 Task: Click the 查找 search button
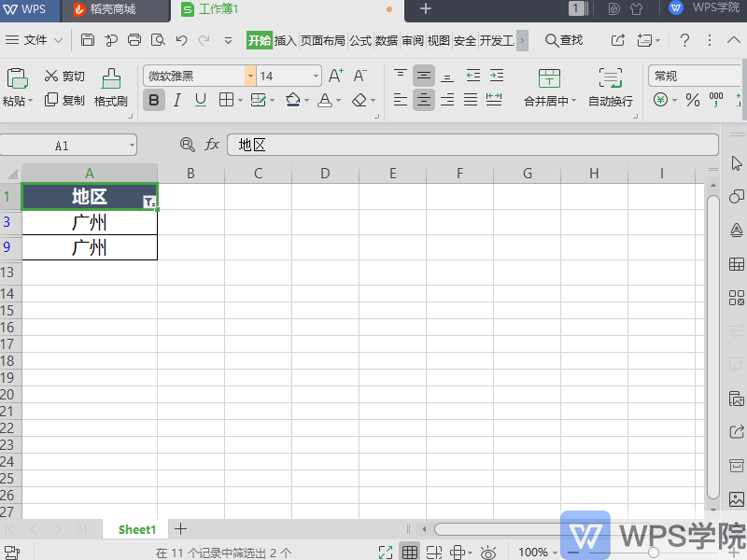[x=564, y=40]
